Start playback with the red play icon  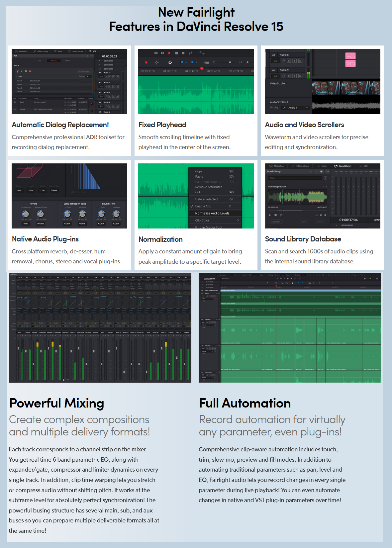click(x=169, y=53)
